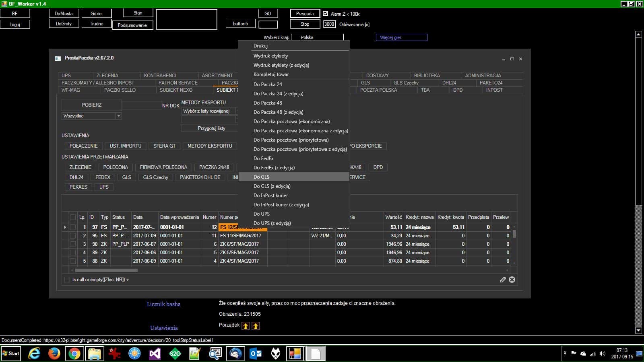Open the blue compass icon in taskbar
644x362 pixels.
coord(134,354)
